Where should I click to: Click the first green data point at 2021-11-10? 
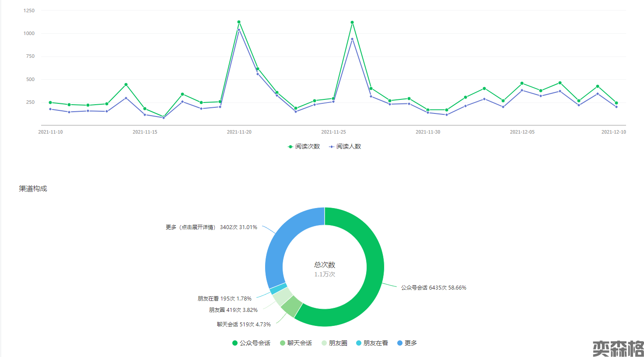pos(50,103)
